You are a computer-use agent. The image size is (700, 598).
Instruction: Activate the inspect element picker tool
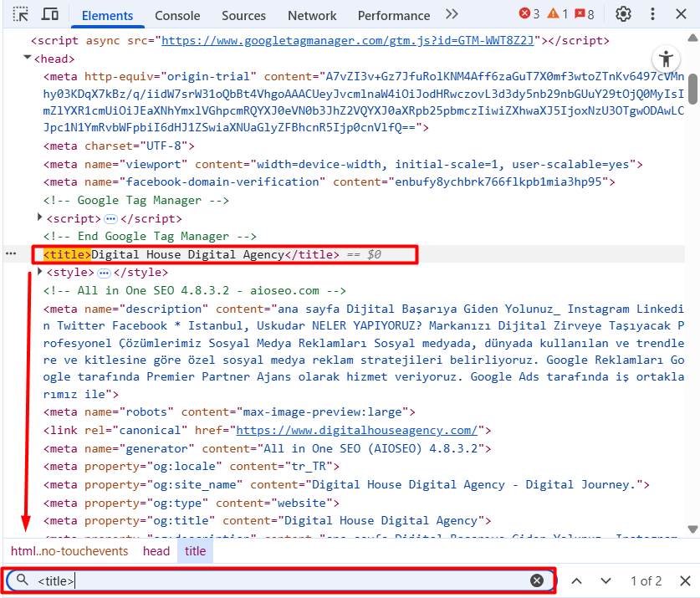21,14
